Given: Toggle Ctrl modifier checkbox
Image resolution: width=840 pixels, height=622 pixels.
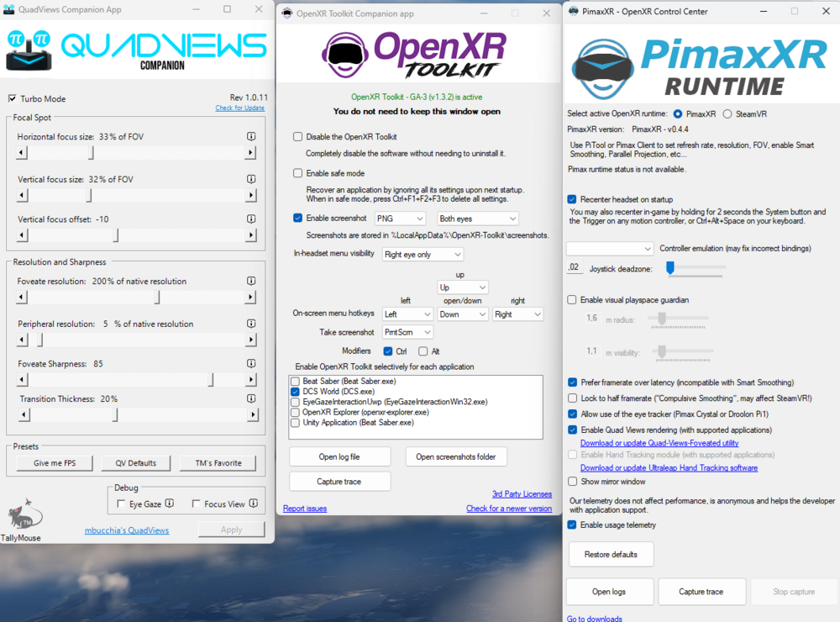Looking at the screenshot, I should click(388, 351).
